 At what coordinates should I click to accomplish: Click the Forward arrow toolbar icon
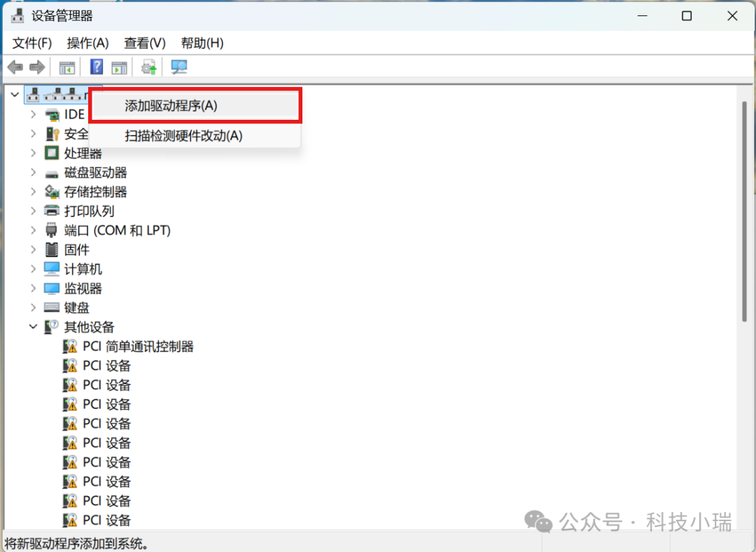[x=37, y=67]
